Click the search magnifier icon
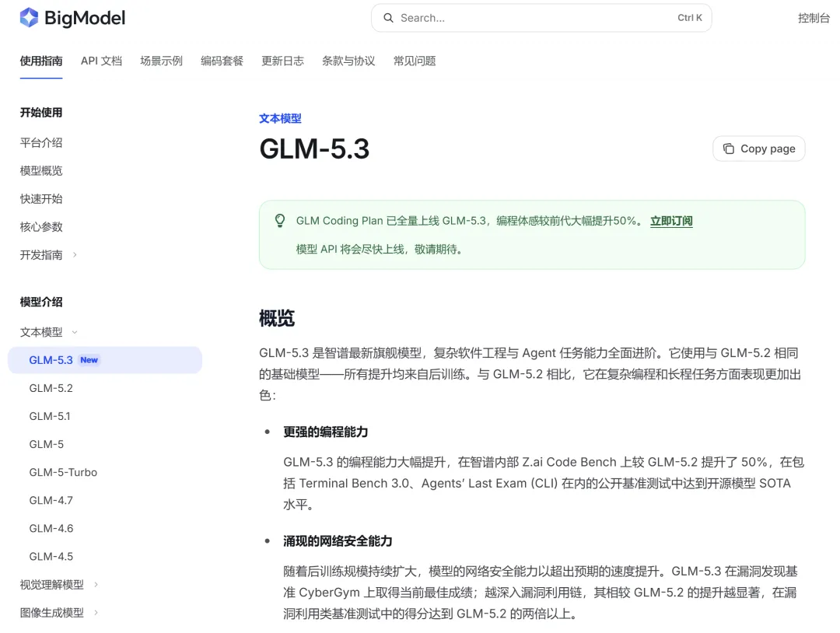The image size is (840, 633). point(388,18)
